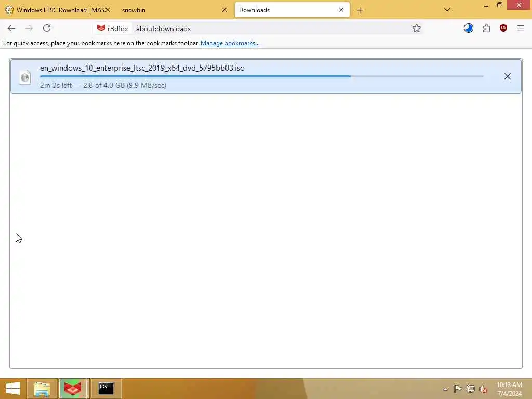532x399 pixels.
Task: Show hidden tray icons arrow
Action: pos(445,389)
